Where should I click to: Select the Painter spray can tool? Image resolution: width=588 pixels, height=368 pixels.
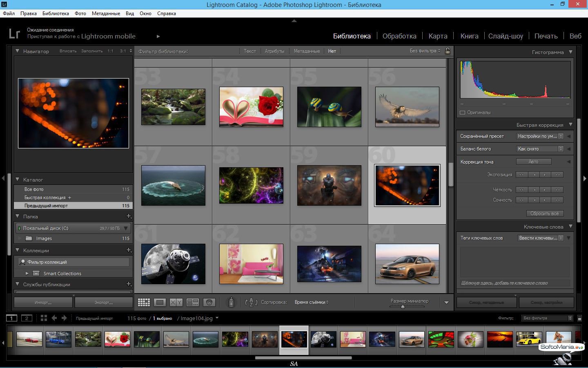point(231,302)
